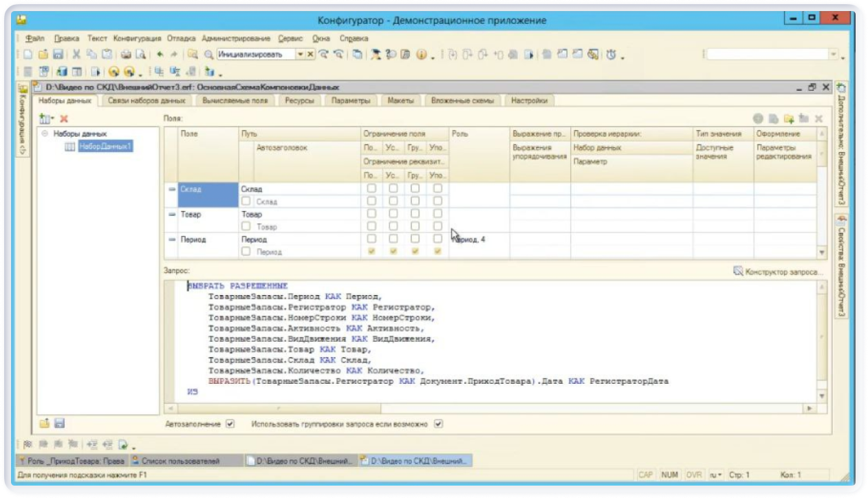Collapse the Период field row

pyautogui.click(x=172, y=239)
